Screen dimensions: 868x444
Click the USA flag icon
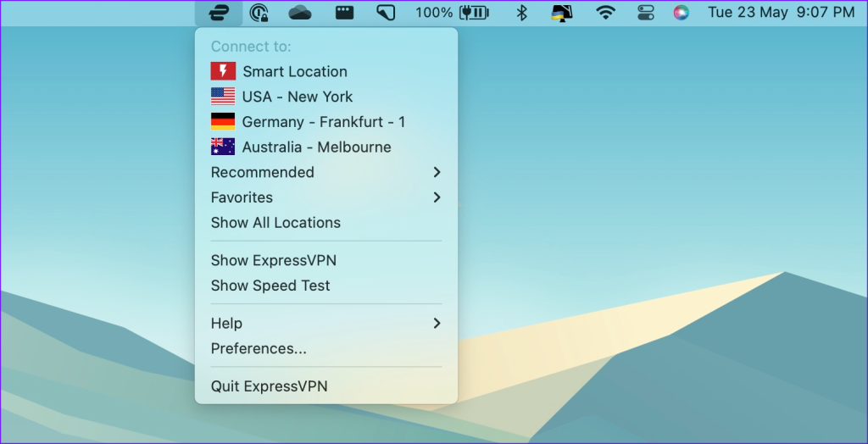[223, 97]
